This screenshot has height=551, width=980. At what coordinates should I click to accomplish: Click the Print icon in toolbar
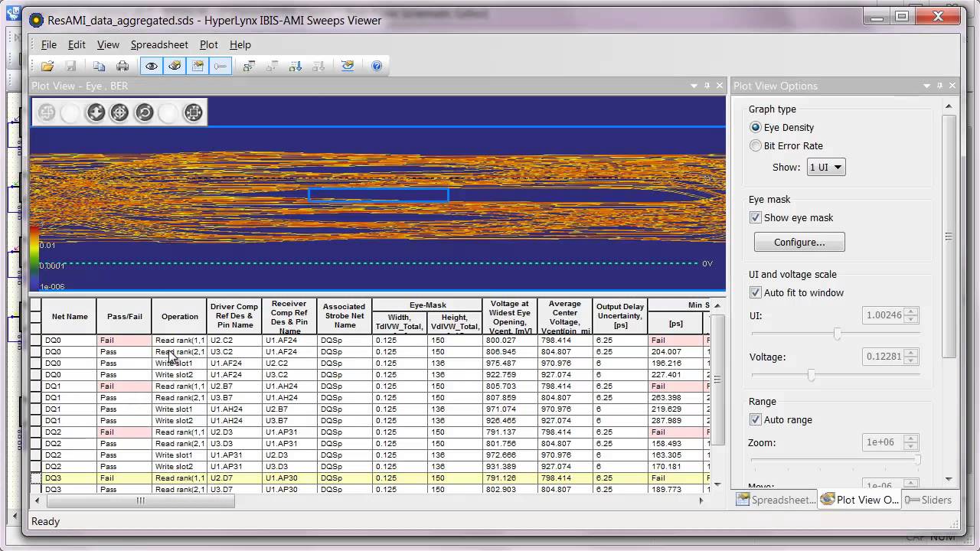(122, 67)
